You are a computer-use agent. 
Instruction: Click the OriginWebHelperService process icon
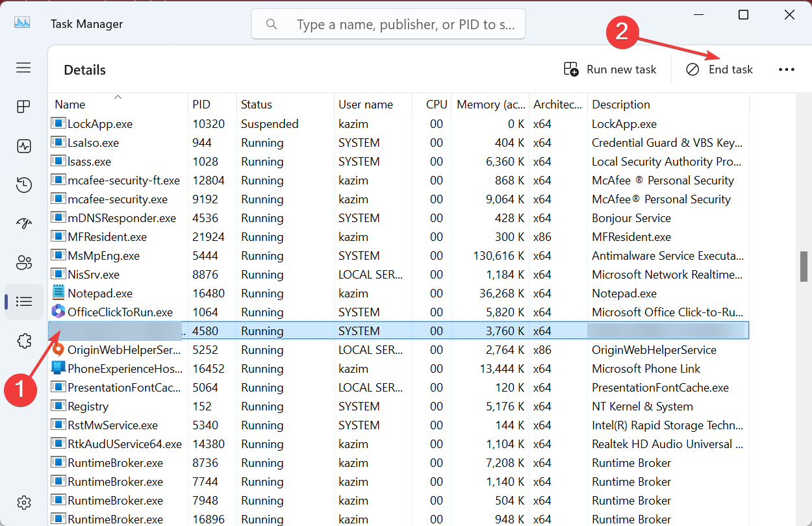click(x=58, y=350)
